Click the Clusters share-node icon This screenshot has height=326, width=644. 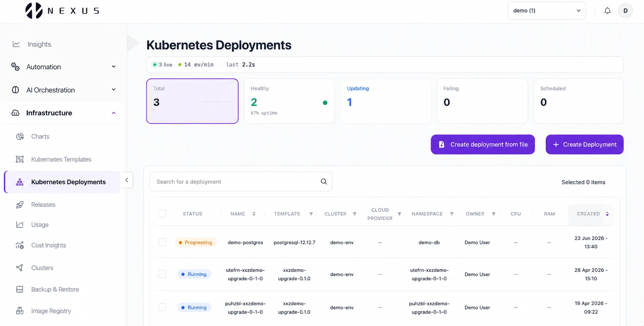tap(20, 268)
